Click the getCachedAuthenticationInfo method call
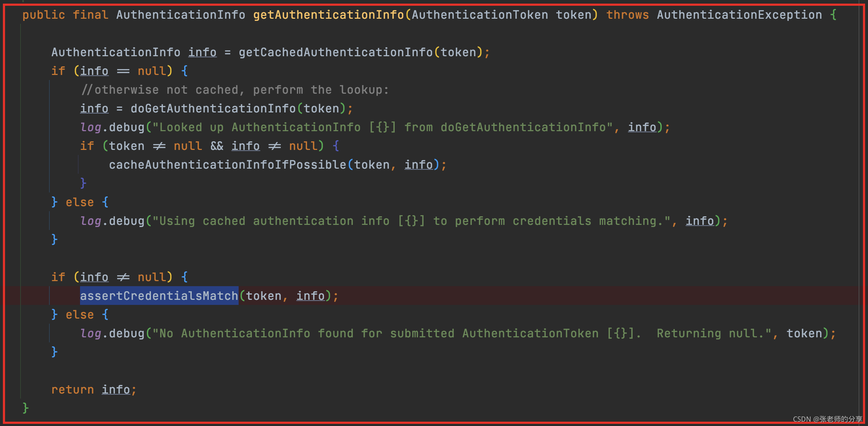This screenshot has height=426, width=868. pyautogui.click(x=336, y=52)
